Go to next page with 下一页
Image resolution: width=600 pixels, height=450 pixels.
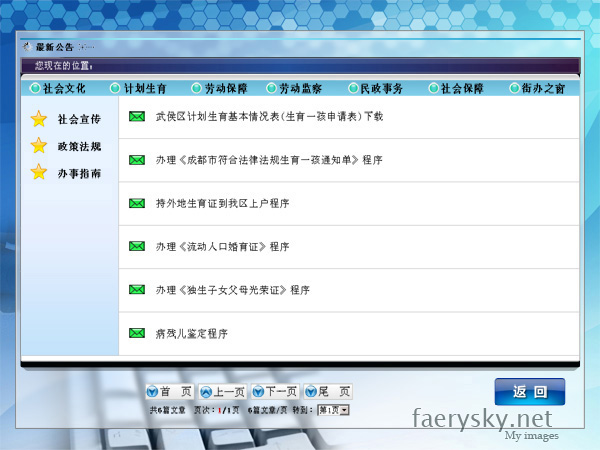tap(276, 392)
